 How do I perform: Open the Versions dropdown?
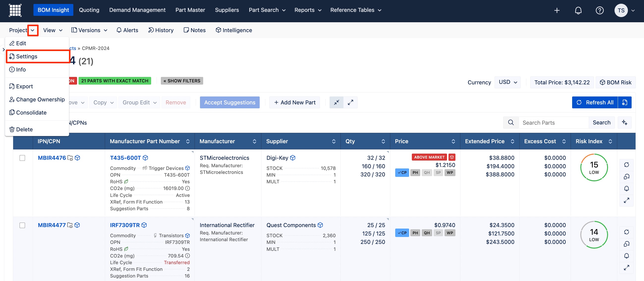pyautogui.click(x=89, y=30)
